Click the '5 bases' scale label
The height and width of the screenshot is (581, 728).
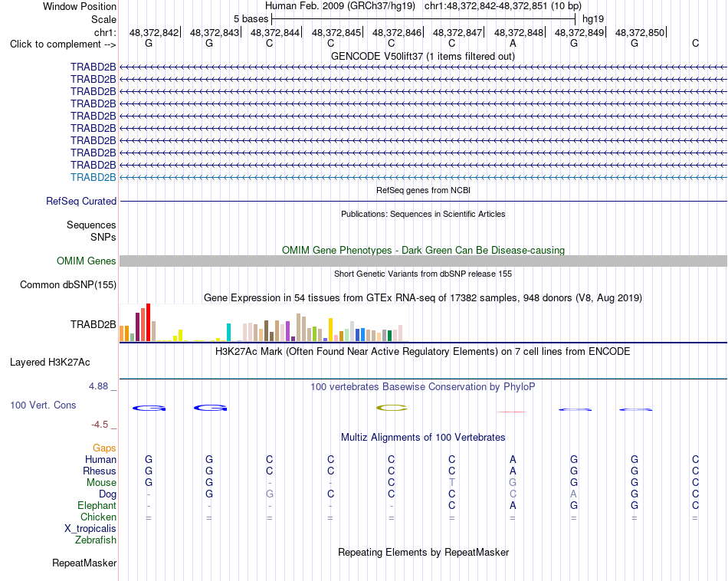tap(251, 19)
